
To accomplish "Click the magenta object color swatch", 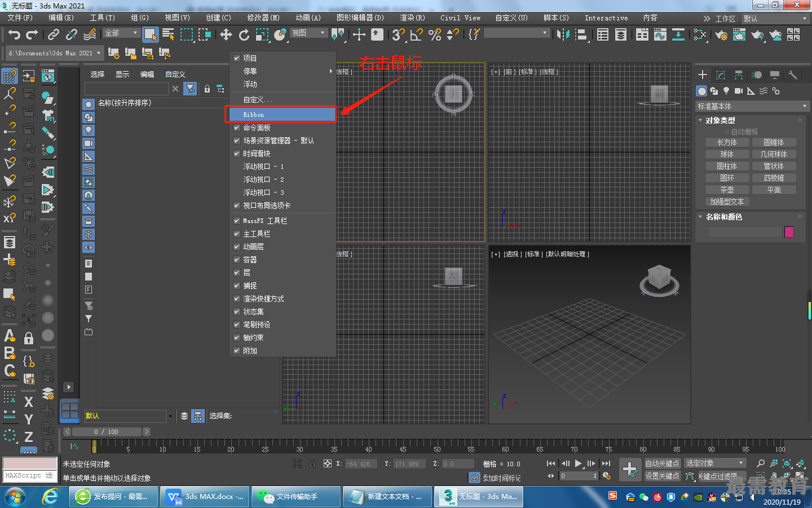I will pos(789,232).
